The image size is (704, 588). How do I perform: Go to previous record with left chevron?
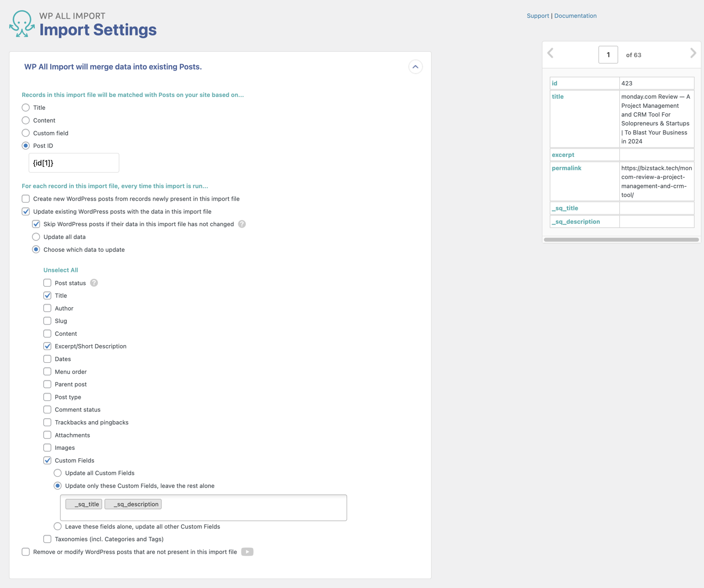click(550, 53)
